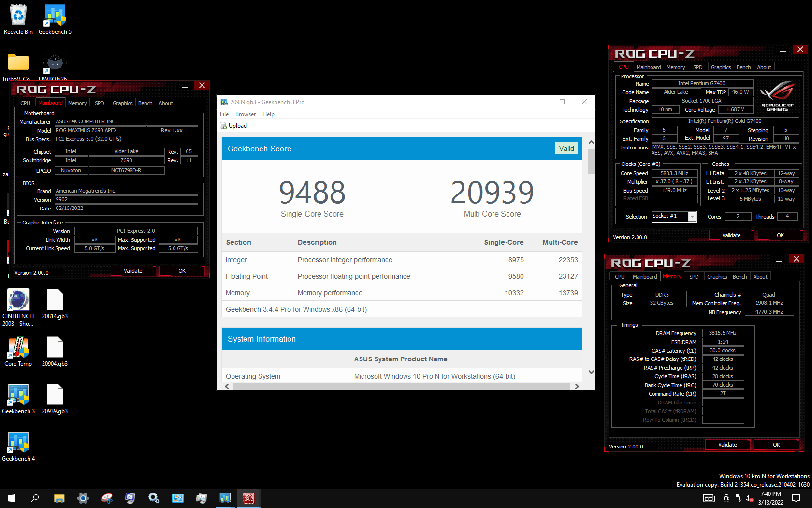Click the single-core score 9488

[x=312, y=192]
